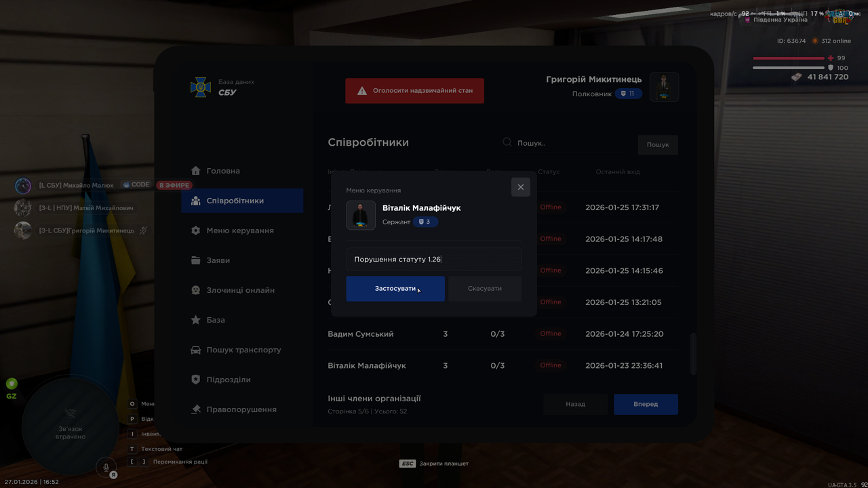
Task: Click timestamp 2026-01-25 14:15:46
Action: 624,270
